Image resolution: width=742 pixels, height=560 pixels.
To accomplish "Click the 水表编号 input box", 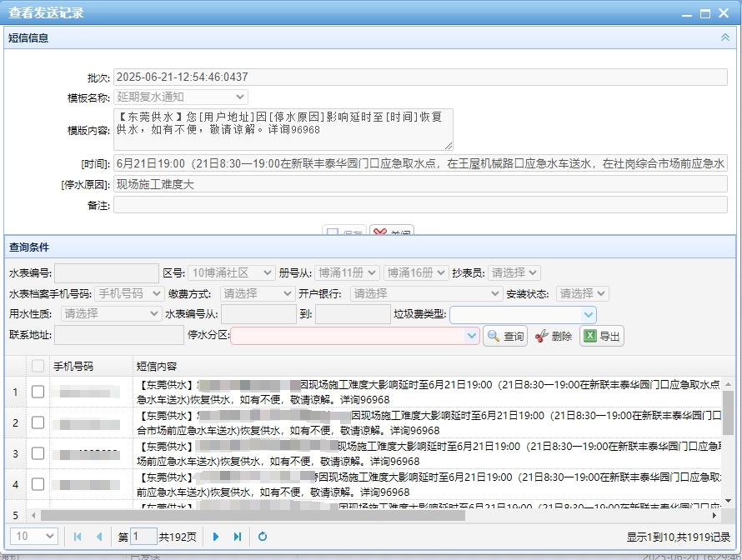I will coord(107,272).
